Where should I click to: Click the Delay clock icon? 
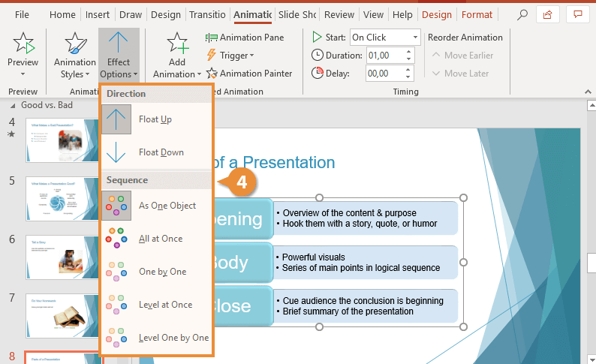click(x=317, y=73)
